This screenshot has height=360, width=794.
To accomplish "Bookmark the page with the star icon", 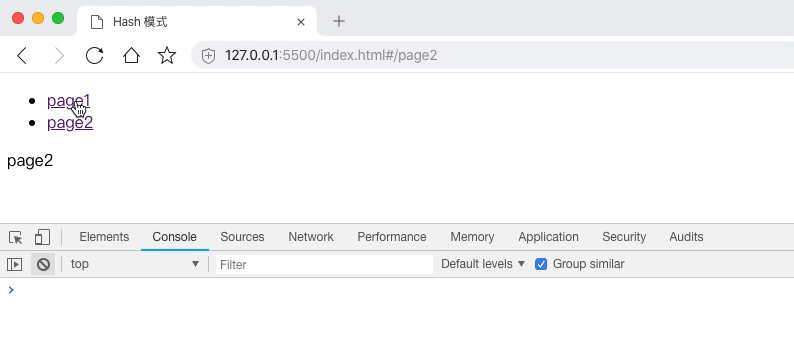I will click(167, 55).
